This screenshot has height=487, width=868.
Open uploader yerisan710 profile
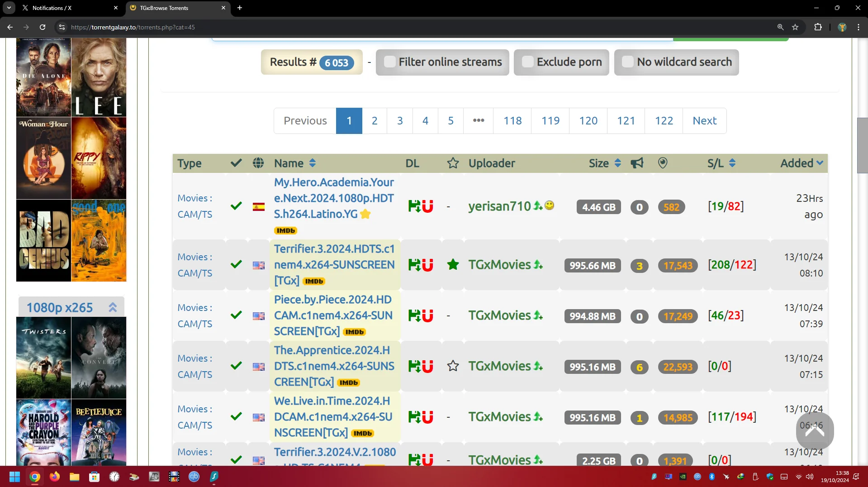499,206
